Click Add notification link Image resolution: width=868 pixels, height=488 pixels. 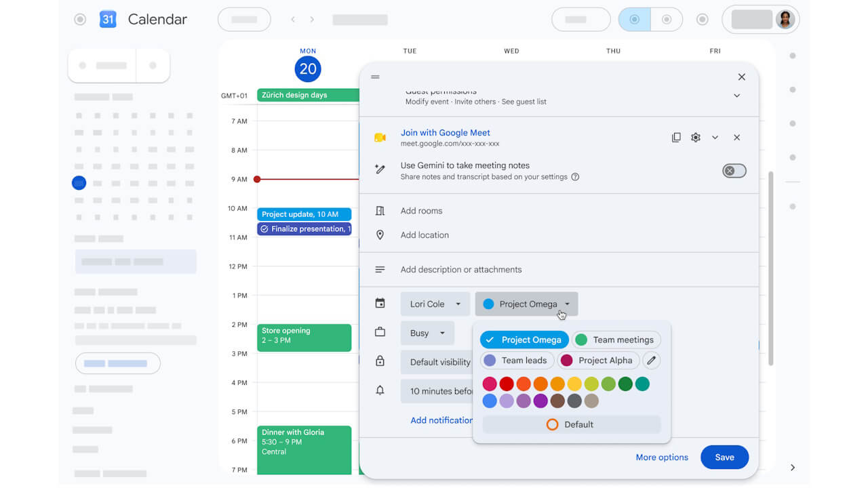click(441, 420)
